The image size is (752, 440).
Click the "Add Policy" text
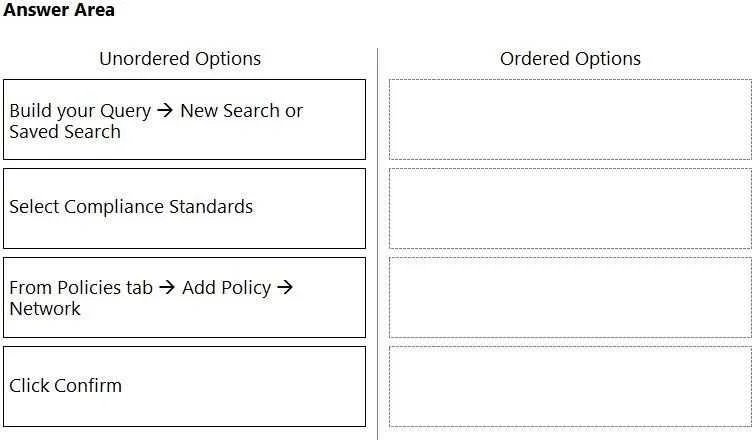226,288
